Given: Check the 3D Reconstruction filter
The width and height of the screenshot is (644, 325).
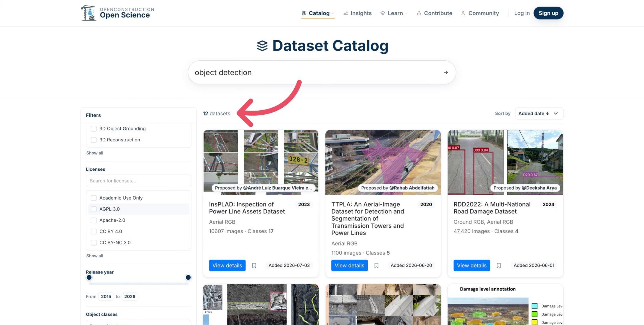Looking at the screenshot, I should 93,140.
